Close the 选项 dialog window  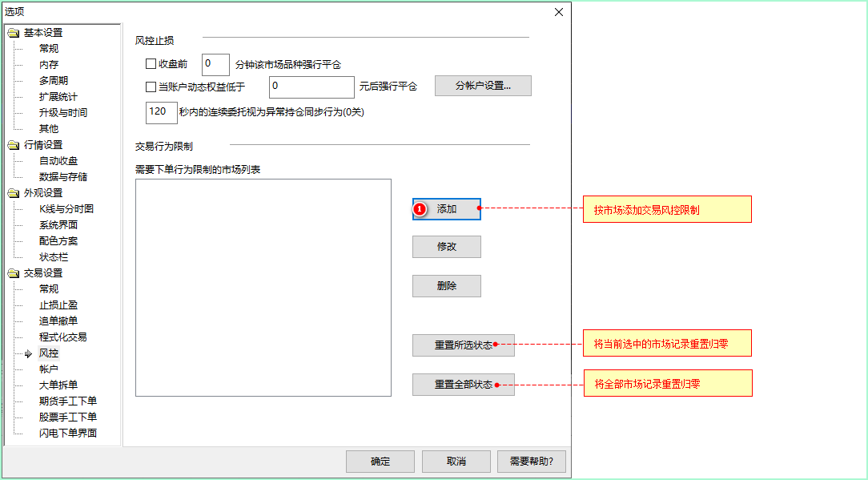559,12
